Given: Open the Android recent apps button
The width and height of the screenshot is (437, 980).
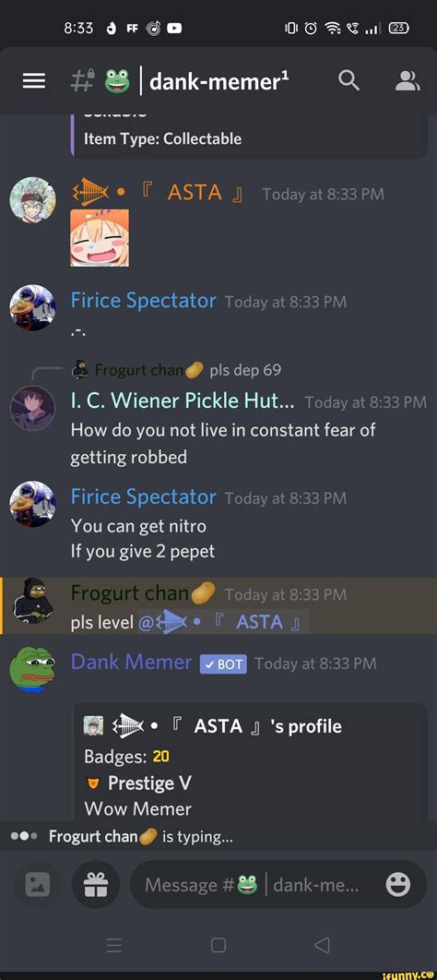Looking at the screenshot, I should click(114, 945).
